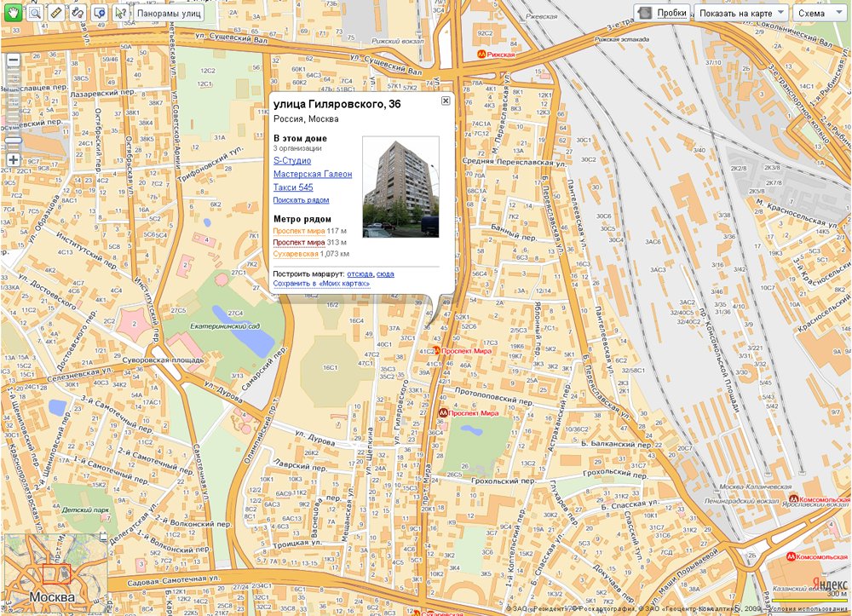Image resolution: width=852 pixels, height=616 pixels.
Task: Open the S-Студио organization link
Action: [292, 161]
